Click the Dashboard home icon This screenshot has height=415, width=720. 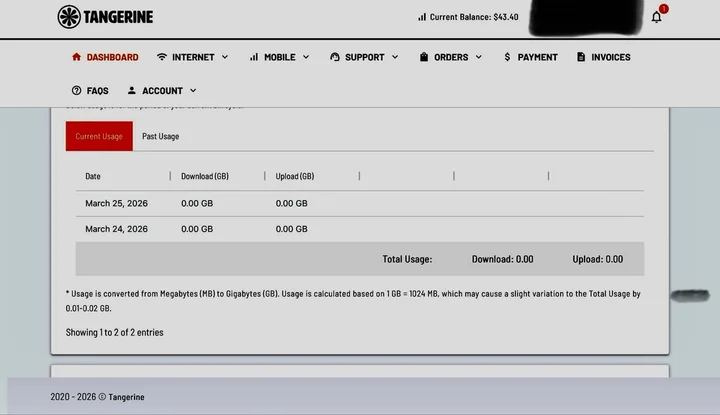[x=76, y=57]
